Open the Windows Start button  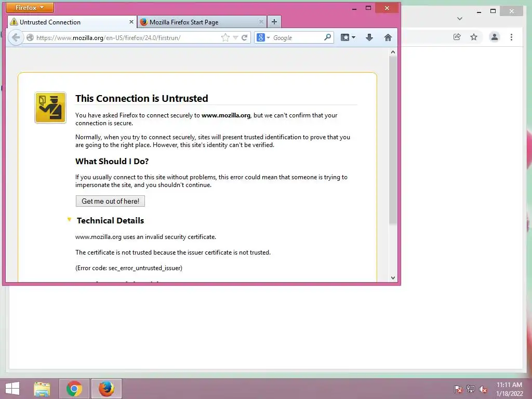point(12,389)
